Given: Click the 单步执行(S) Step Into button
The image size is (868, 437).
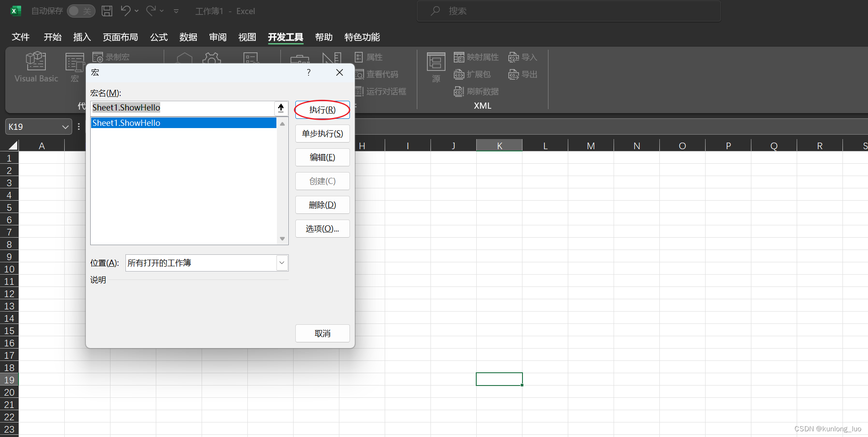Looking at the screenshot, I should [322, 133].
